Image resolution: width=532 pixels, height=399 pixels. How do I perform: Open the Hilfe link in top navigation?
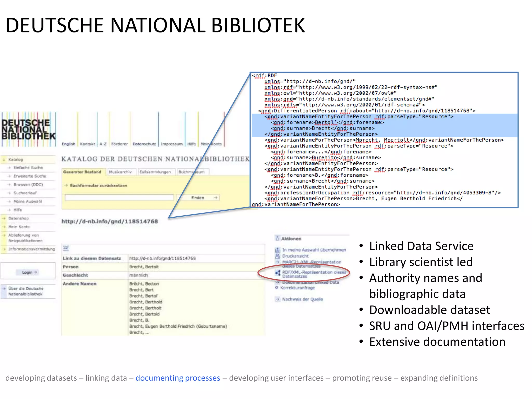[x=191, y=144]
